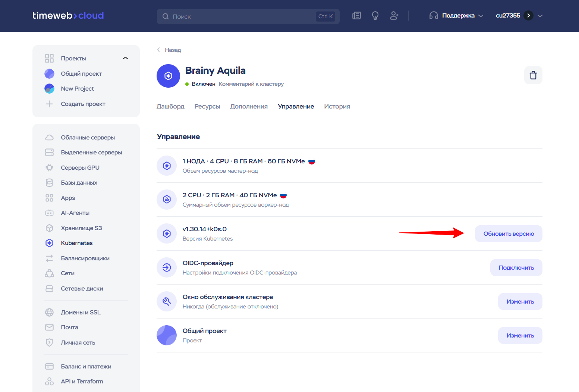Screen dimensions: 579x392
Task: Click the lightbulb ideas icon
Action: tap(375, 16)
